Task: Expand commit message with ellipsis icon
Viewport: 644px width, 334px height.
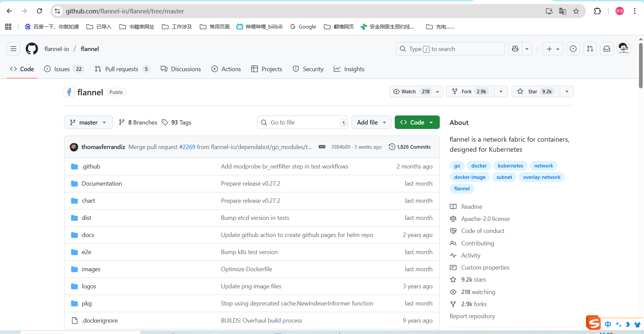Action: pyautogui.click(x=322, y=147)
